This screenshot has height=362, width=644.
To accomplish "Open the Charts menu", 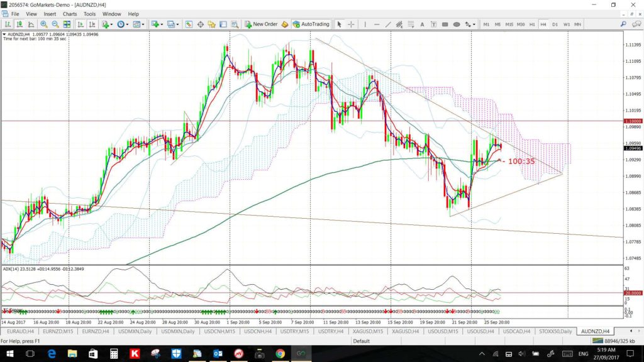I will point(70,14).
